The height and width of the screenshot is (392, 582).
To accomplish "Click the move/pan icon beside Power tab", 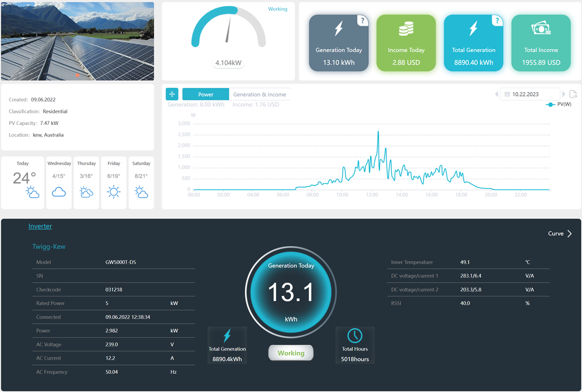I will (172, 94).
